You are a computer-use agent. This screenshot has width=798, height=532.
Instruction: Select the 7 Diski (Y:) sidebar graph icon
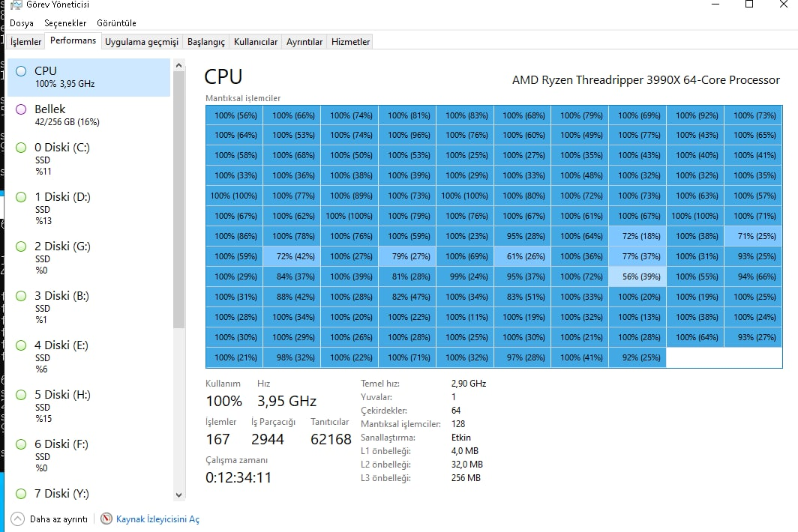pyautogui.click(x=20, y=494)
